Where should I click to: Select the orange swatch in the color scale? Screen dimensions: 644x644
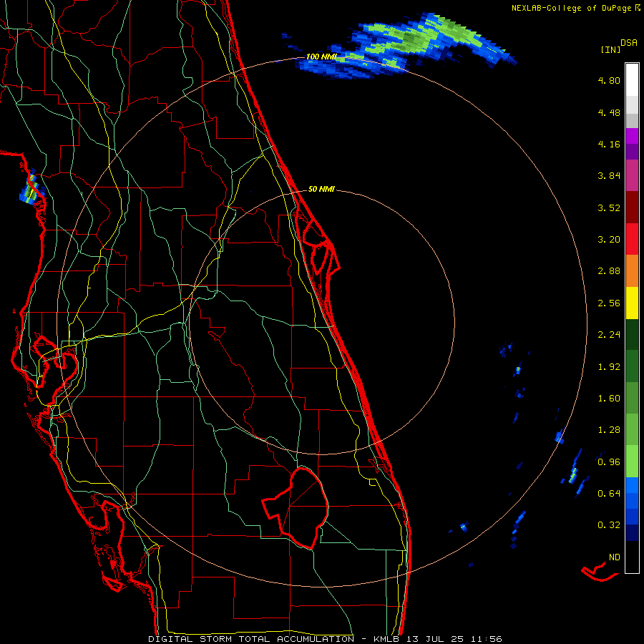click(x=632, y=271)
